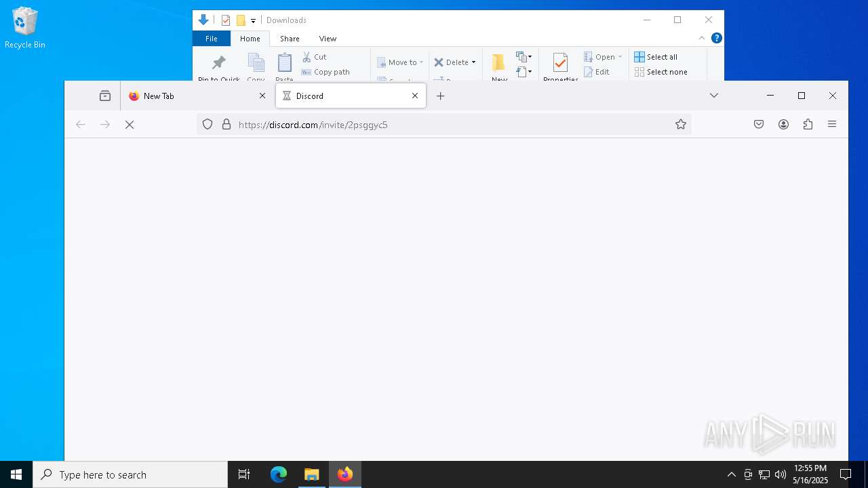Screen dimensions: 868x488
Task: Save page to Pocket
Action: tap(759, 124)
